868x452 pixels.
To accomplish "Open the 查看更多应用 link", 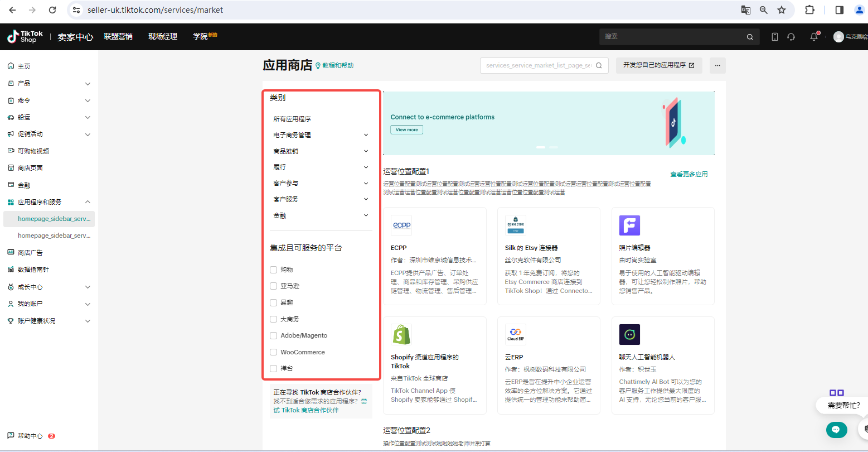I will pyautogui.click(x=688, y=174).
